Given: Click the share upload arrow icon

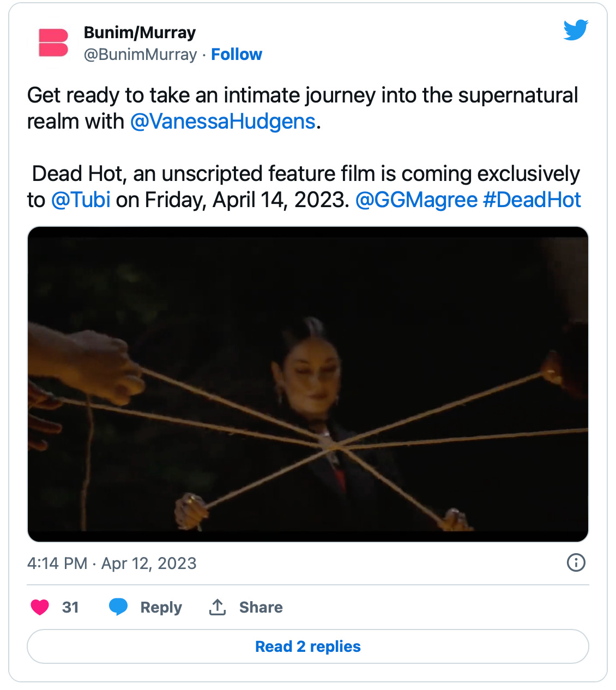Looking at the screenshot, I should [218, 607].
